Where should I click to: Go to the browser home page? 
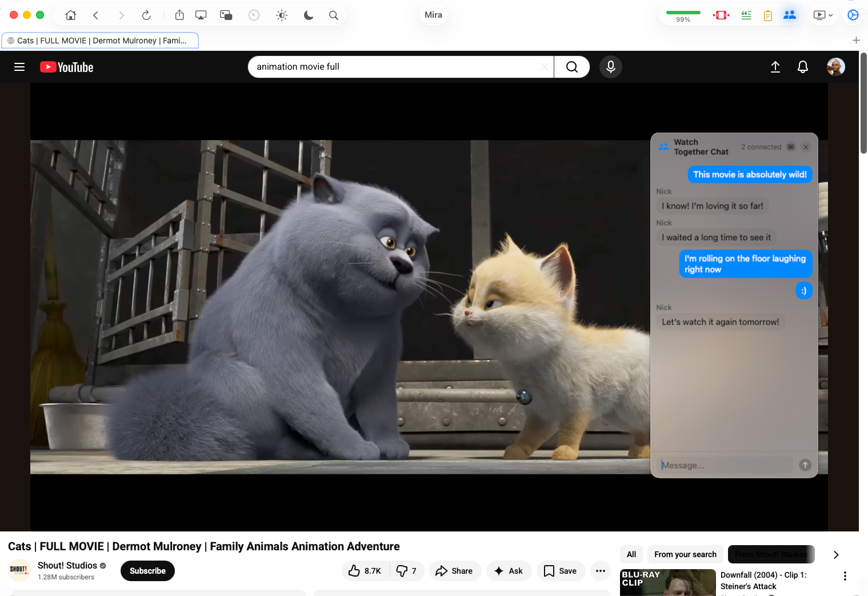[71, 15]
